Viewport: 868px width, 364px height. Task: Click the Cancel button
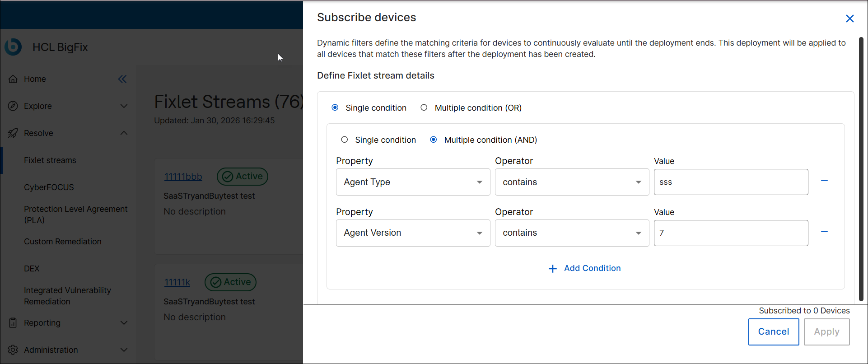tap(773, 332)
